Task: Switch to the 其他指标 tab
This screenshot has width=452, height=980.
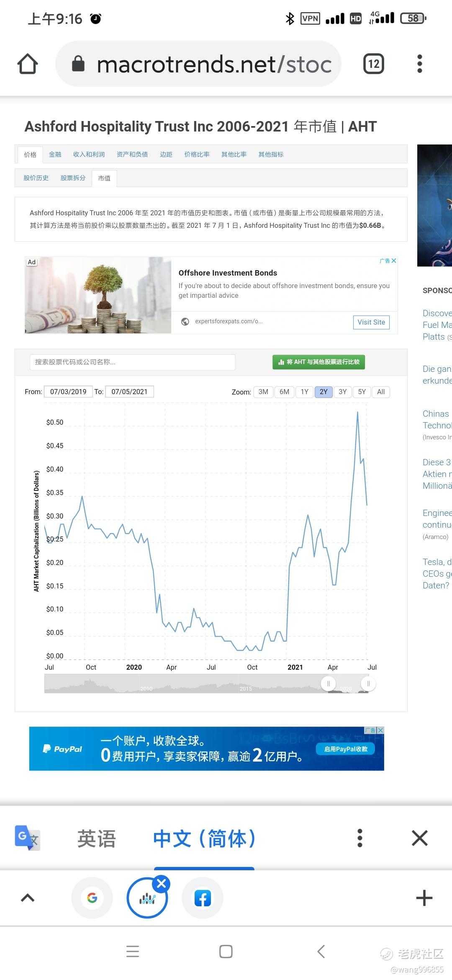Action: (271, 155)
